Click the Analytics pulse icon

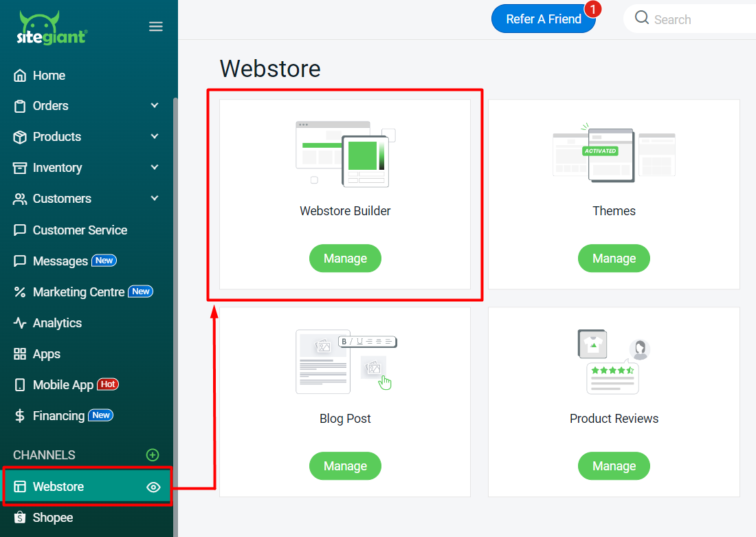(20, 323)
